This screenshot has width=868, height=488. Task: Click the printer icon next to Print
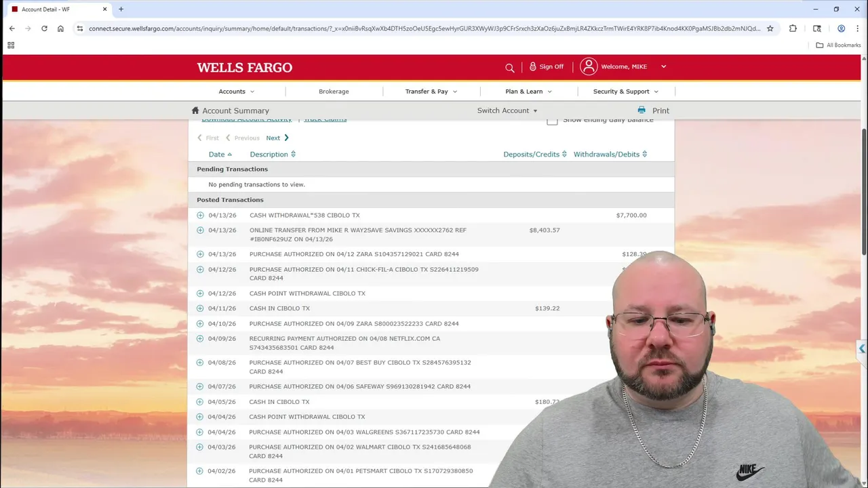tap(642, 110)
